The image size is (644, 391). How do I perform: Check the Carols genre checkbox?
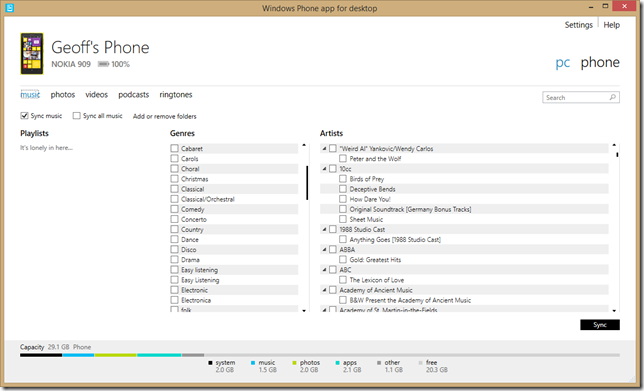[175, 159]
